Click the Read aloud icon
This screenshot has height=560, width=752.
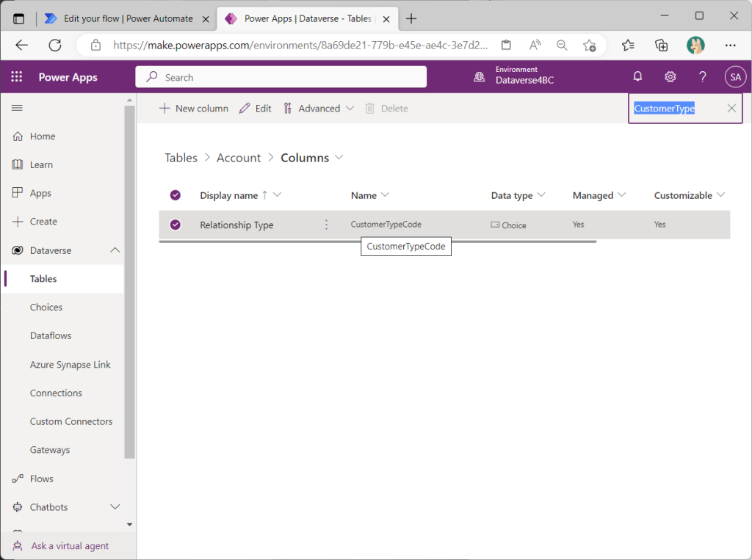pyautogui.click(x=535, y=45)
